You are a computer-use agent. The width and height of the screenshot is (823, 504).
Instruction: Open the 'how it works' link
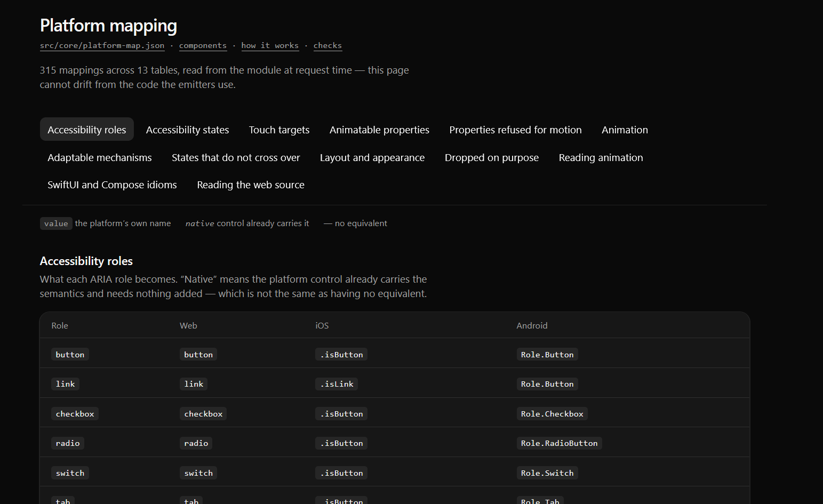(x=270, y=46)
